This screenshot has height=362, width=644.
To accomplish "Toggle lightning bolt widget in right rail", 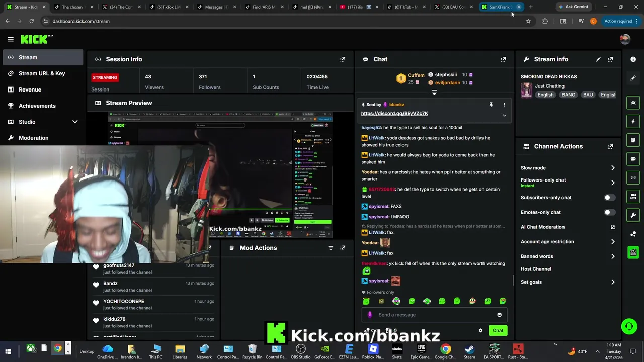I will pyautogui.click(x=633, y=121).
